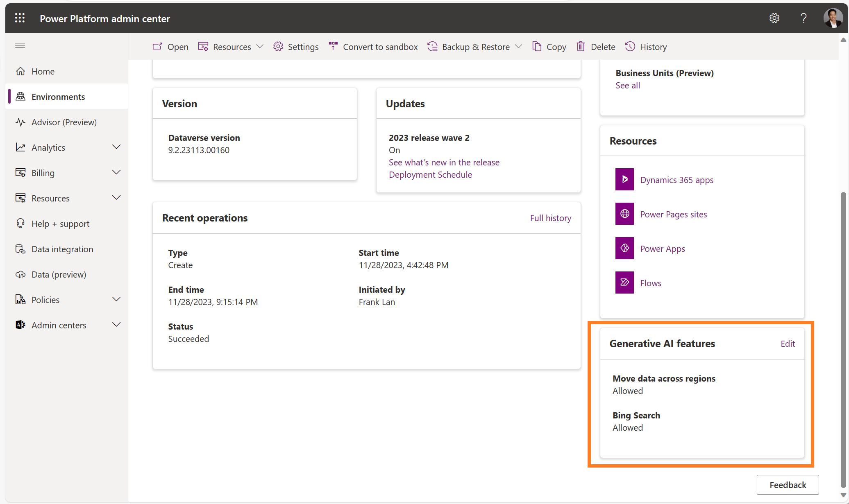Viewport: 849px width, 504px height.
Task: Click the settings gear in header
Action: (x=774, y=18)
